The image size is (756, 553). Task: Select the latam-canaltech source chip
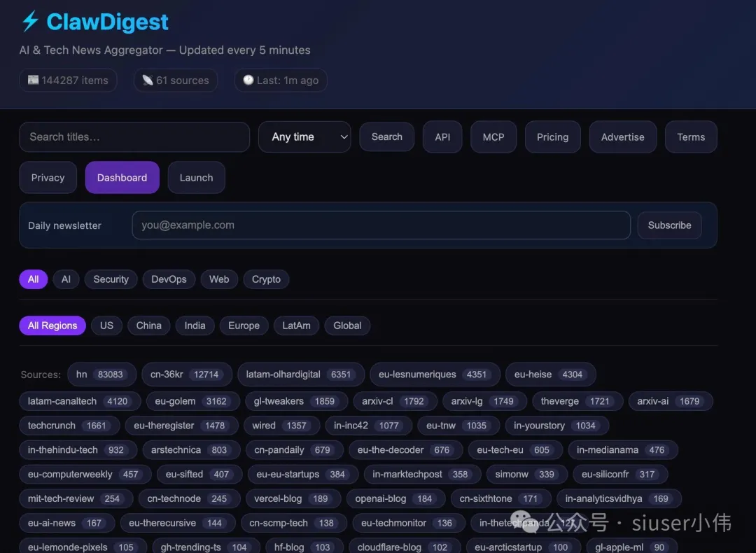[80, 401]
